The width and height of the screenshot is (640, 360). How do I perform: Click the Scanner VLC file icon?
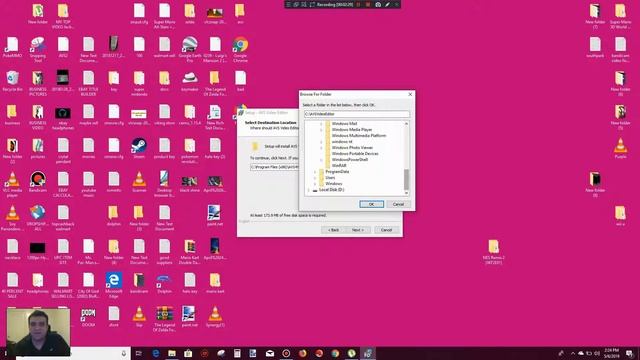[x=139, y=182]
